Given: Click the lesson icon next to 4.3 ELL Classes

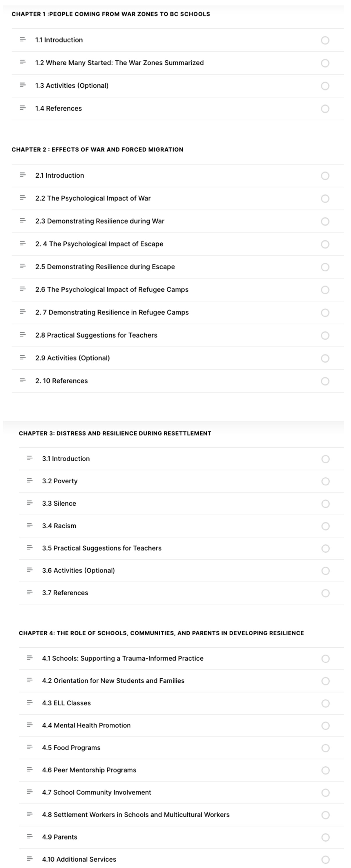Looking at the screenshot, I should tap(30, 703).
